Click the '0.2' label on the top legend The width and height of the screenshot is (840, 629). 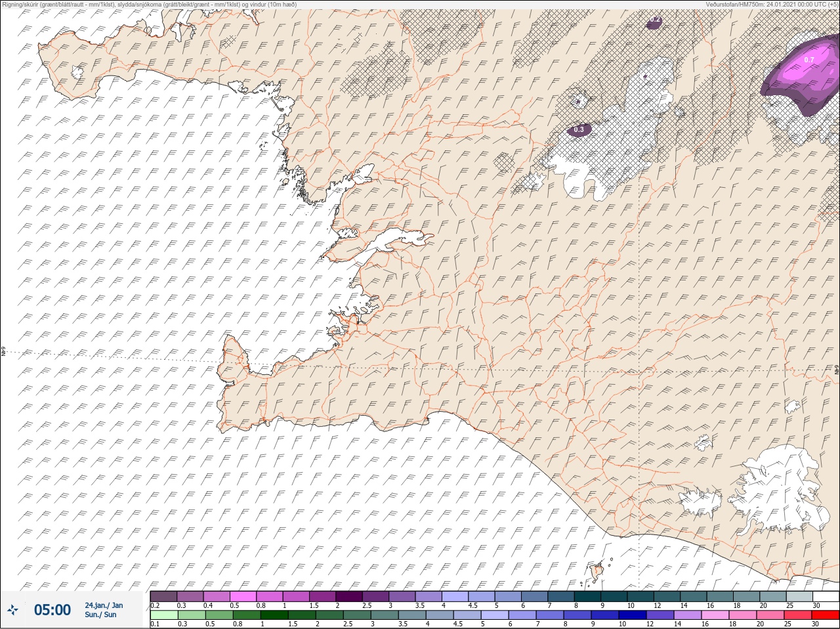click(155, 605)
